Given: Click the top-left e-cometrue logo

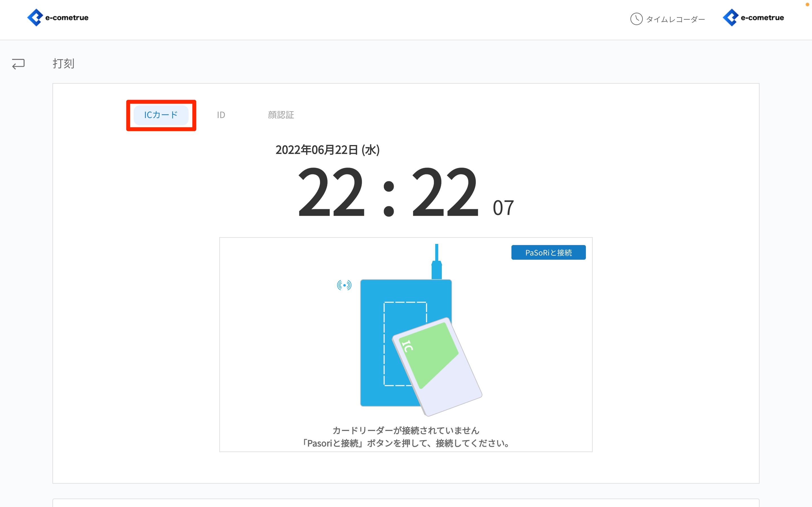Looking at the screenshot, I should tap(58, 18).
